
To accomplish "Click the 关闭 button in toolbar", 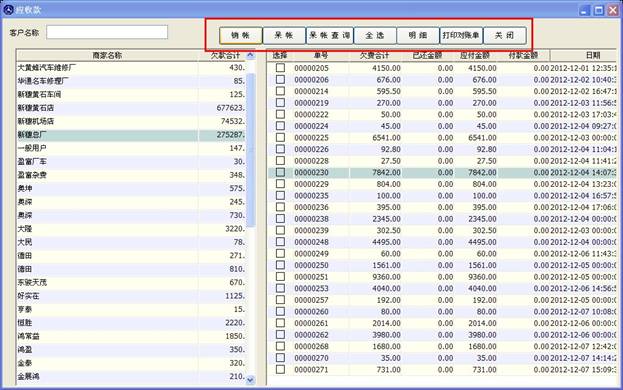I will [x=505, y=35].
